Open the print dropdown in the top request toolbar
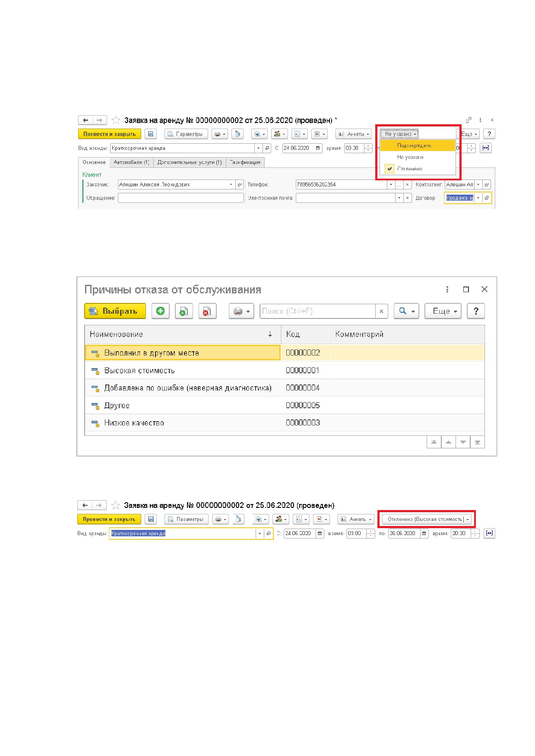This screenshot has width=535, height=756. click(x=220, y=134)
